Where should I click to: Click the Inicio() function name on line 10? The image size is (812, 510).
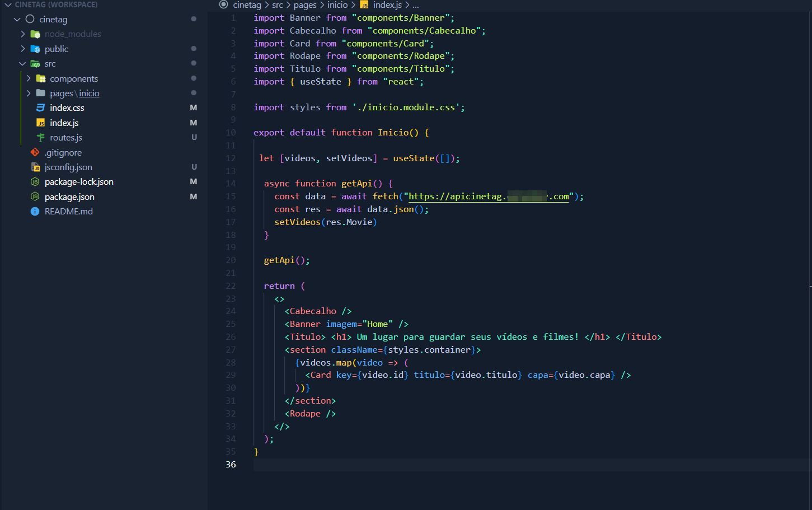[398, 133]
